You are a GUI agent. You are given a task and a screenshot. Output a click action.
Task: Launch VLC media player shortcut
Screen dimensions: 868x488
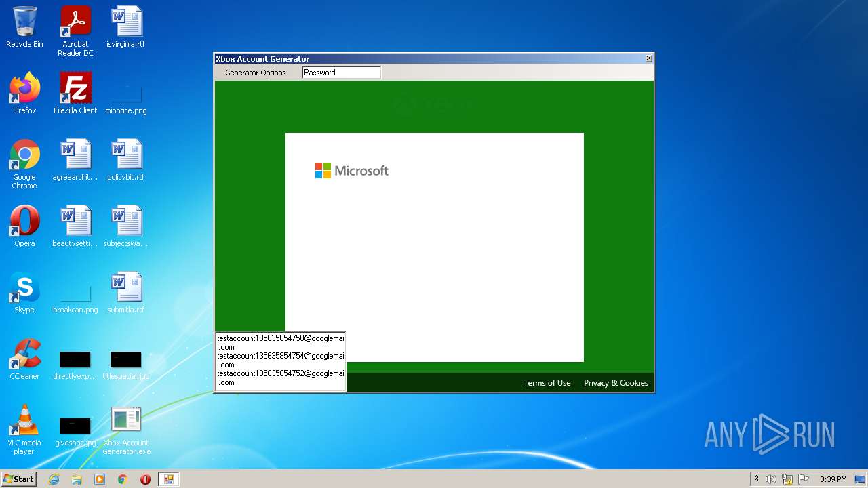(24, 430)
